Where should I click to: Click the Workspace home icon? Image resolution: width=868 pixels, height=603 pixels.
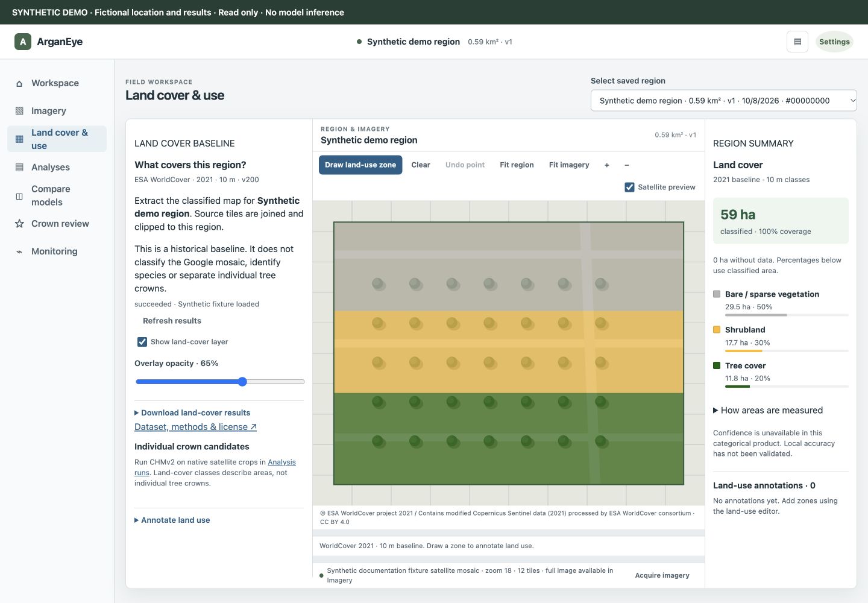(19, 83)
